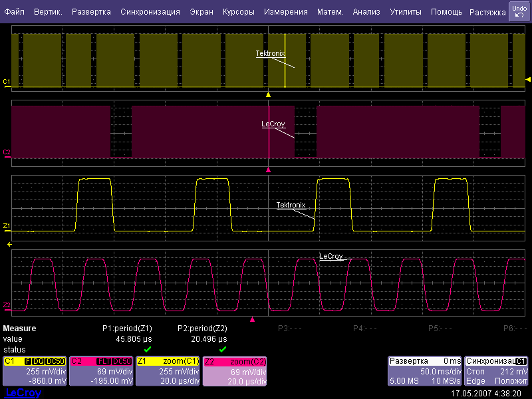This screenshot has height=399, width=532.
Task: Open the Курсоры menu
Action: pyautogui.click(x=238, y=12)
